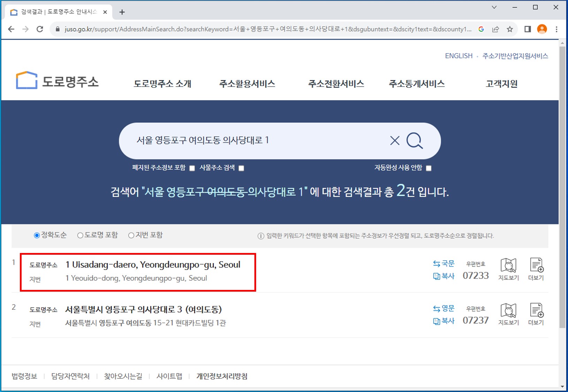Go forward in browser
Viewport: 568px width, 392px height.
pos(25,29)
